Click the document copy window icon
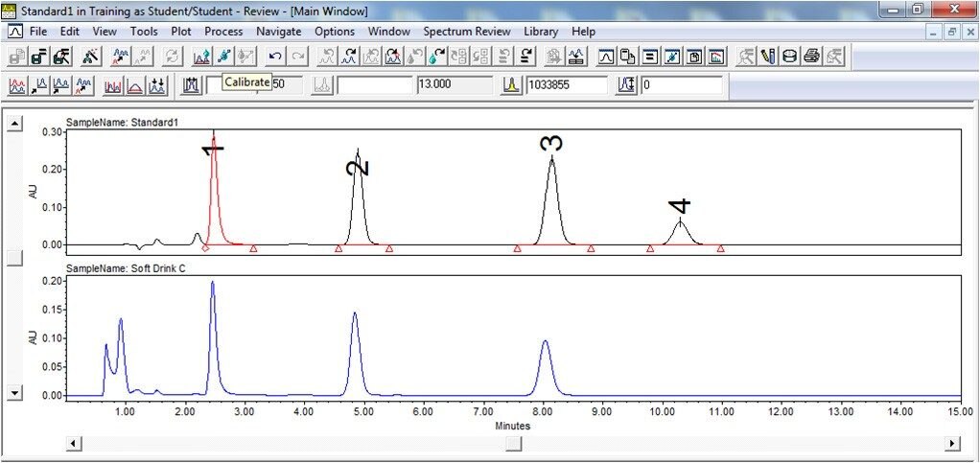The height and width of the screenshot is (463, 980). tap(628, 57)
